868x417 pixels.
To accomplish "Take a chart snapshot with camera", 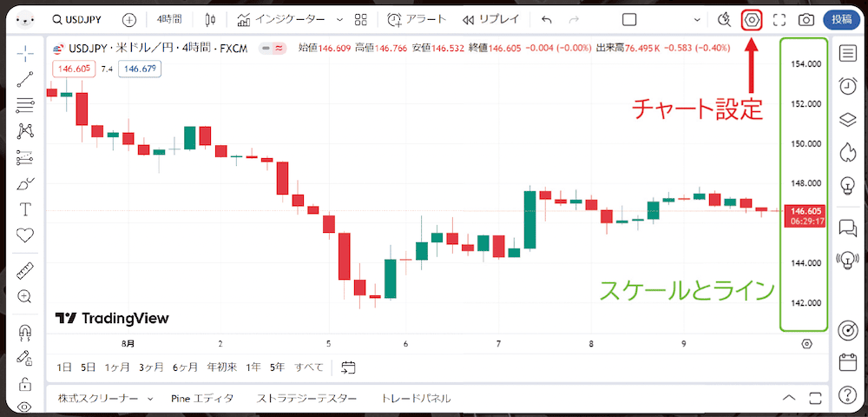I will coord(806,20).
